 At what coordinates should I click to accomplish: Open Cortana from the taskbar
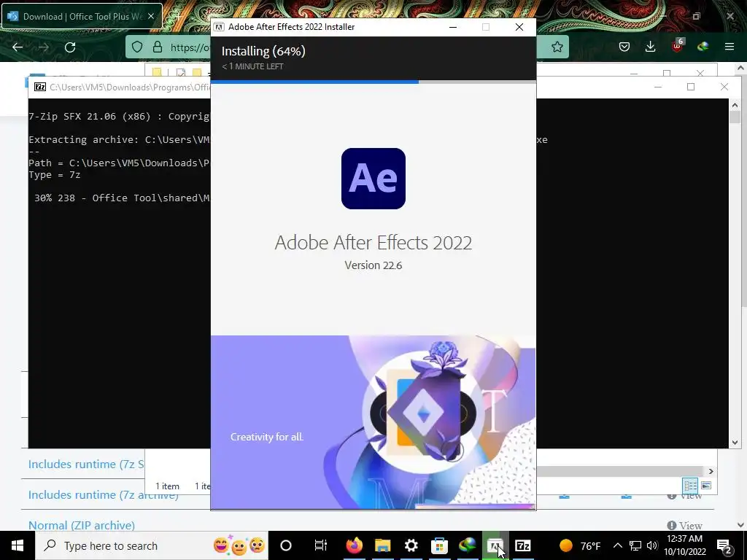click(286, 545)
